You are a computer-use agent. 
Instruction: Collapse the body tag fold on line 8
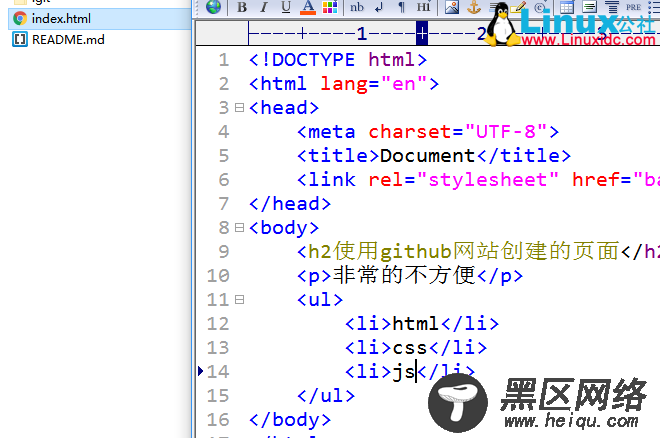point(240,228)
